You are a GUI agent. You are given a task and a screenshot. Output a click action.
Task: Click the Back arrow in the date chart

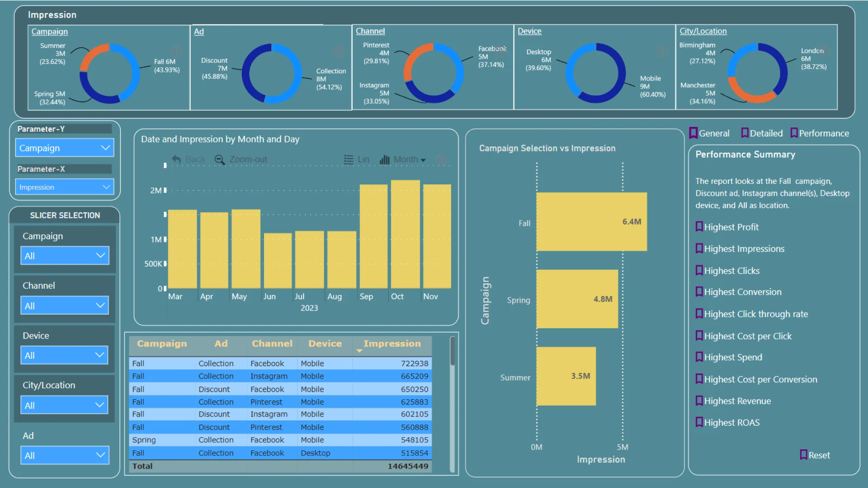[x=177, y=160]
